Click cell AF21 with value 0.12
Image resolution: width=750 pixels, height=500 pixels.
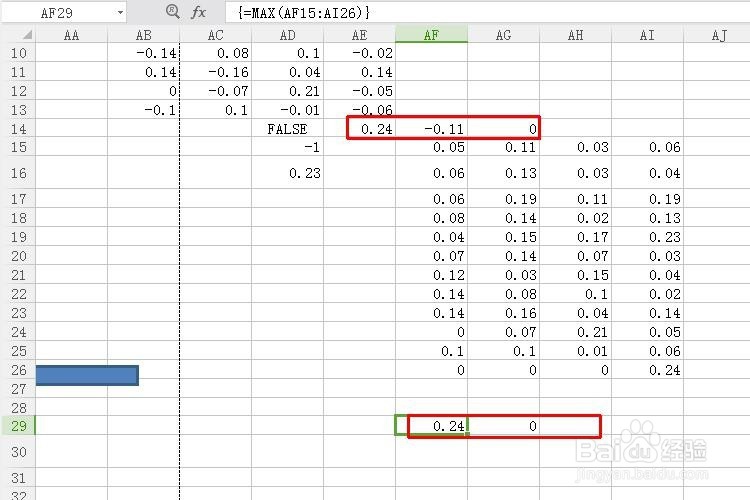pyautogui.click(x=431, y=275)
